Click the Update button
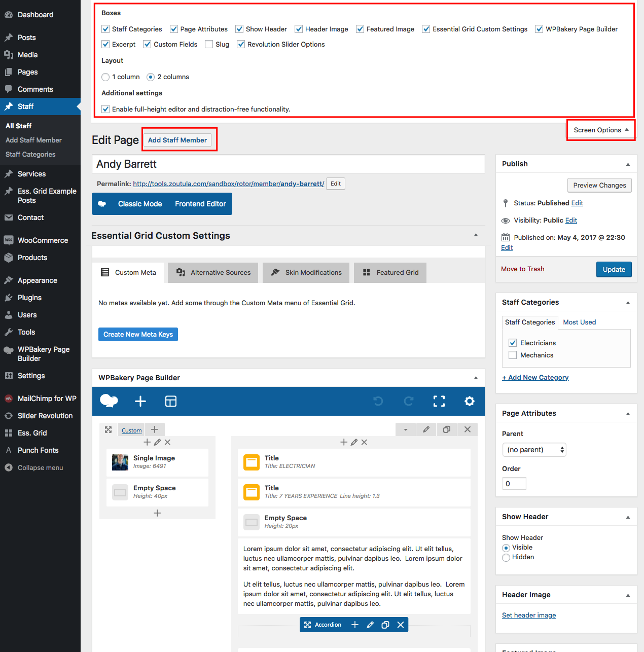Screen dimensions: 644x652 click(x=614, y=269)
